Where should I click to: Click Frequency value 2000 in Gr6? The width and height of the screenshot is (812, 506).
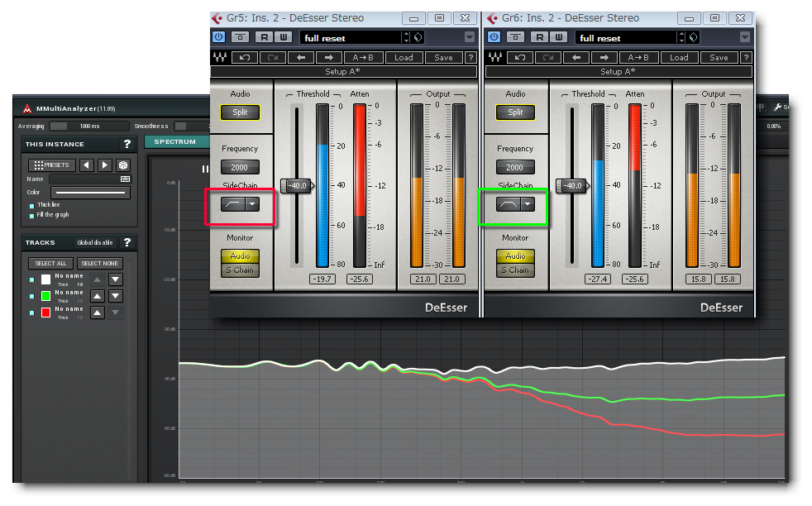click(515, 167)
